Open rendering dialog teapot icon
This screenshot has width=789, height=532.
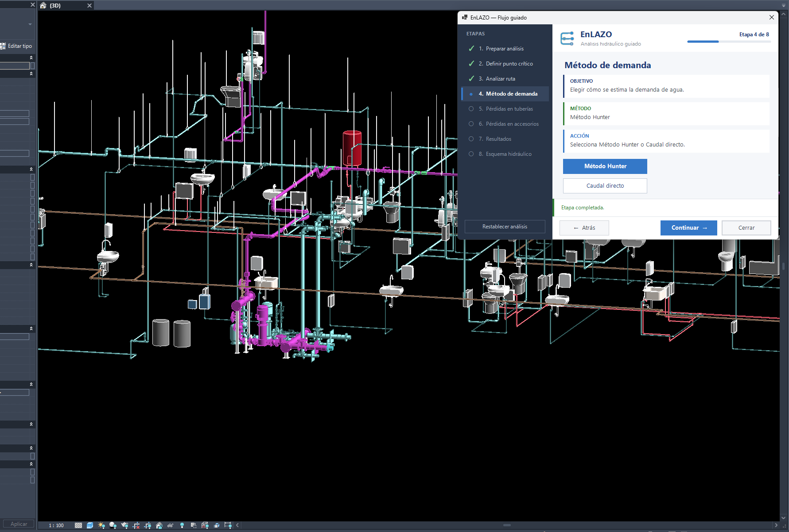click(124, 525)
